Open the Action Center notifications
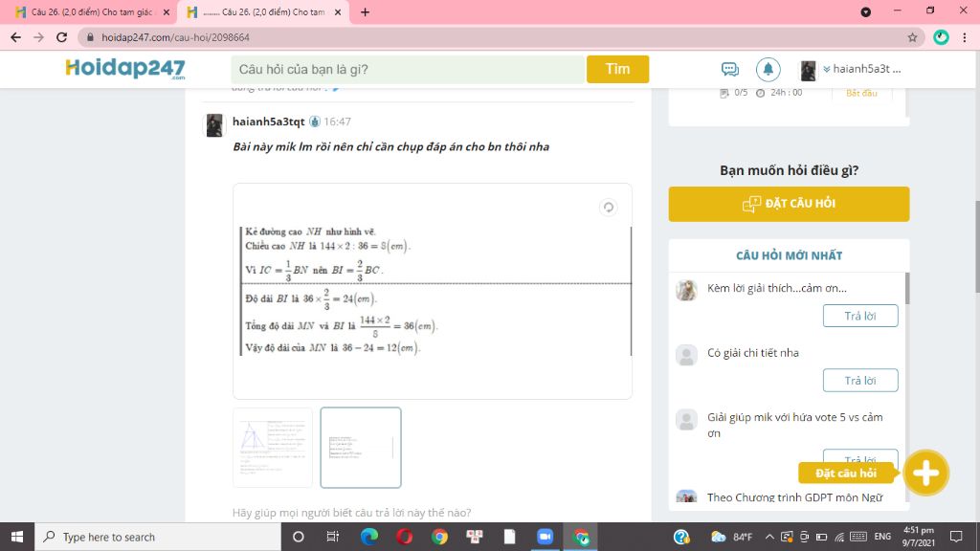The image size is (980, 551). coord(956,537)
